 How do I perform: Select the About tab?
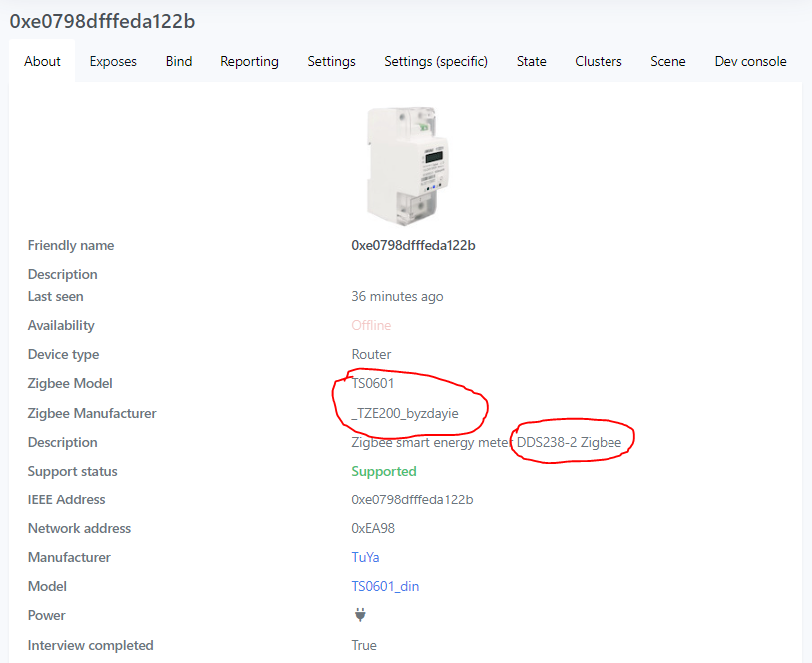point(42,61)
